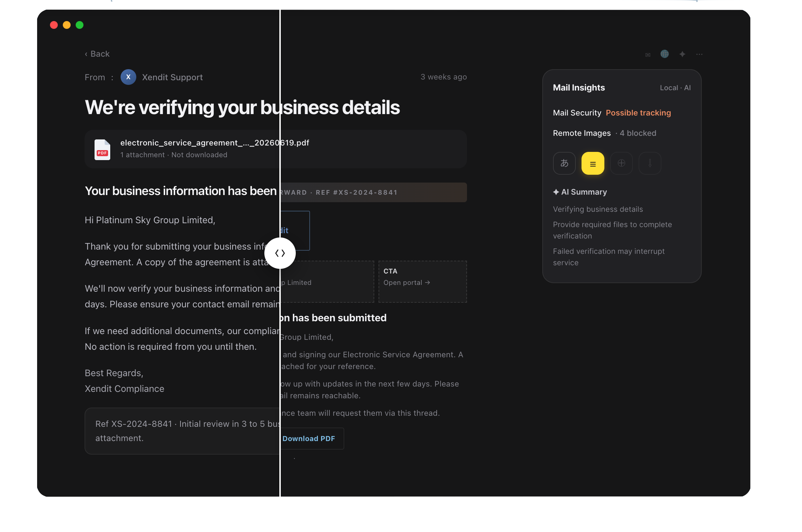This screenshot has height=532, width=802.
Task: Open the PDF attachment file icon
Action: (102, 149)
